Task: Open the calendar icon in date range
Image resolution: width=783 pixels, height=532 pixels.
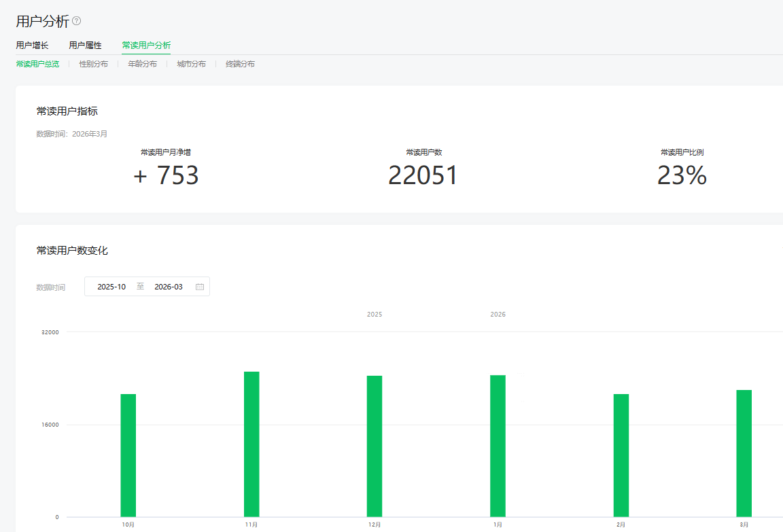Action: tap(200, 287)
